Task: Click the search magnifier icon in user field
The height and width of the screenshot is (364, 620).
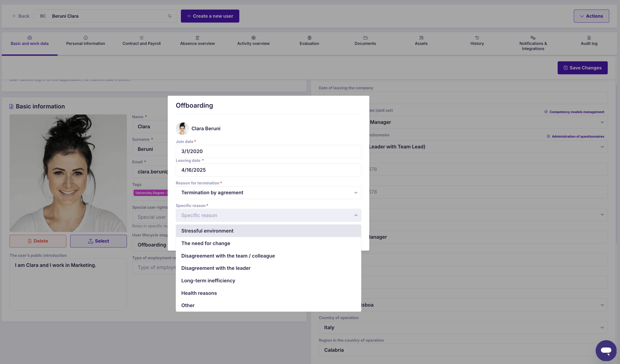Action: (x=170, y=16)
